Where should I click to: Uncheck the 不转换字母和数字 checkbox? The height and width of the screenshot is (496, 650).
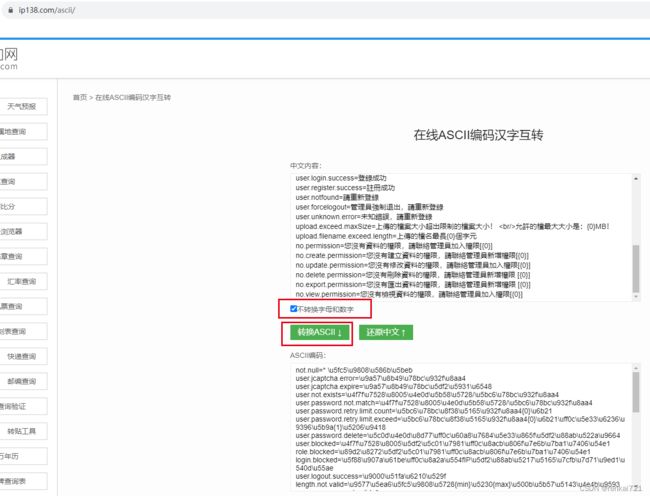pos(293,309)
